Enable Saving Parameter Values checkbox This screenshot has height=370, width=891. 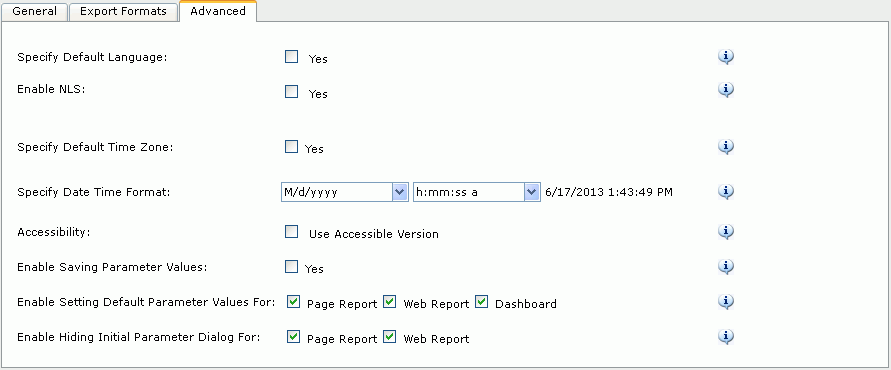click(x=291, y=267)
